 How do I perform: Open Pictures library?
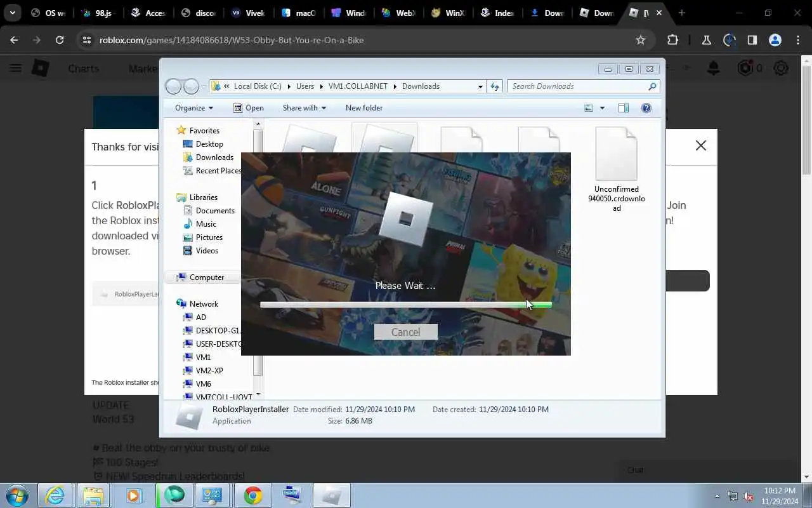click(x=209, y=237)
